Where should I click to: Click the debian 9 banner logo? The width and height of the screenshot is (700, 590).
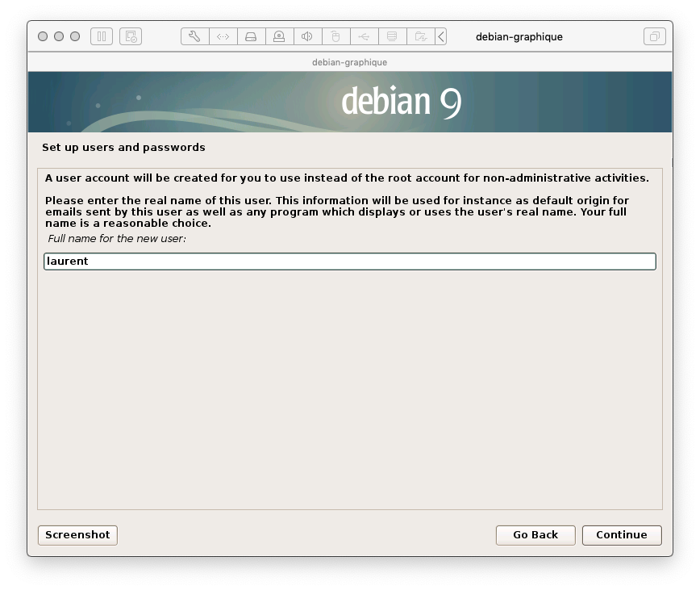coord(401,102)
